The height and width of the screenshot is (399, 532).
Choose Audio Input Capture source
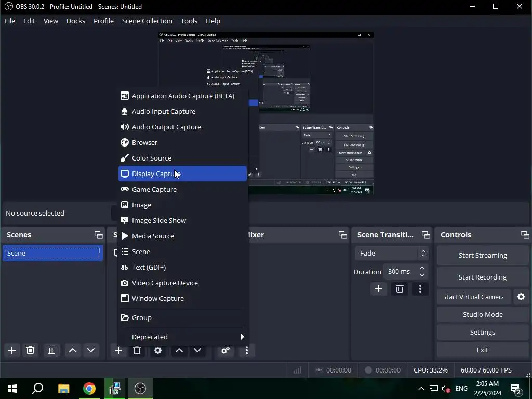[182, 112]
